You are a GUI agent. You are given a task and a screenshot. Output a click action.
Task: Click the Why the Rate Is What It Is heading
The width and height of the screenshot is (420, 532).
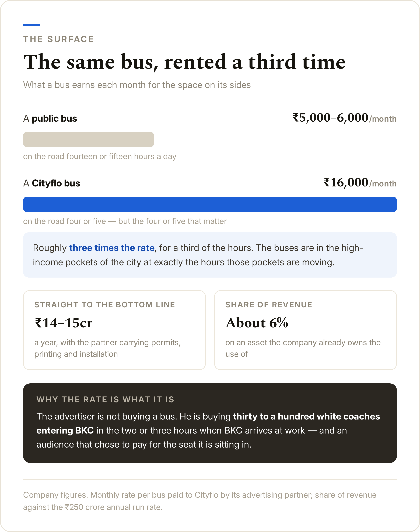[106, 399]
